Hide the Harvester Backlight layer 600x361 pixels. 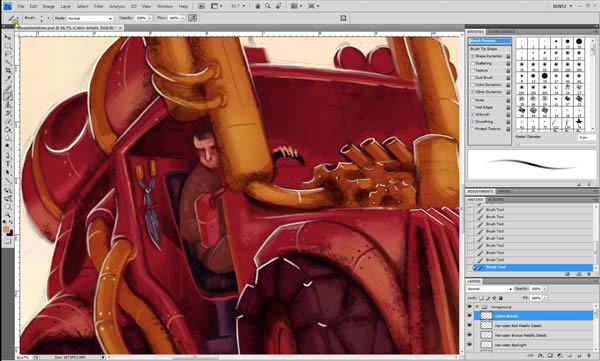coord(470,345)
